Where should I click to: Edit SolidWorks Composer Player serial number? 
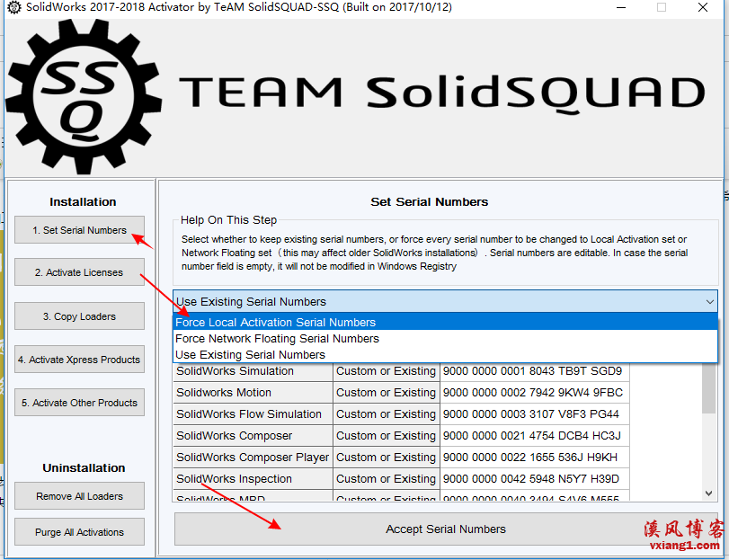pyautogui.click(x=535, y=457)
